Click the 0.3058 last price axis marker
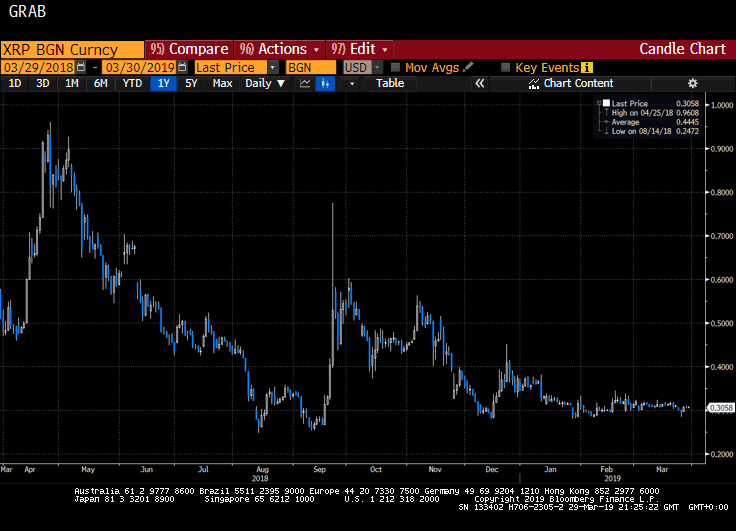 pos(721,408)
